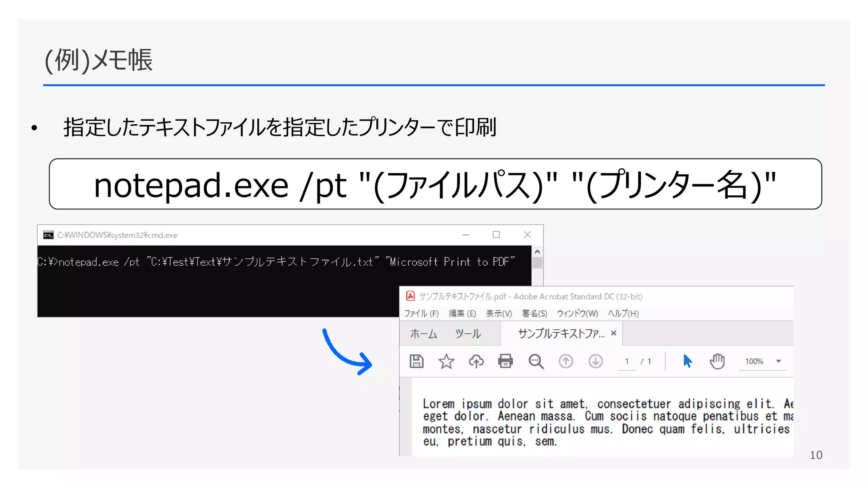Open the ファイル(F) menu in Acrobat
The height and width of the screenshot is (488, 868).
(421, 313)
